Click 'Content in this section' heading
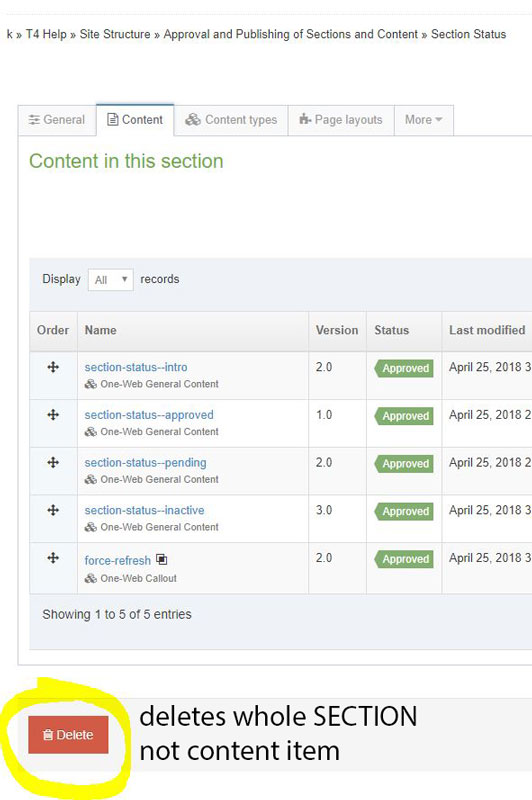The width and height of the screenshot is (532, 800). click(x=126, y=161)
